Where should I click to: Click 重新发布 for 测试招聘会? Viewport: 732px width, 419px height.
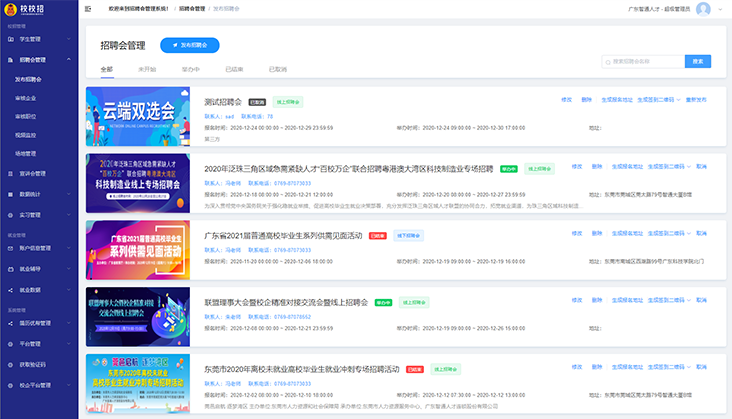click(x=696, y=100)
